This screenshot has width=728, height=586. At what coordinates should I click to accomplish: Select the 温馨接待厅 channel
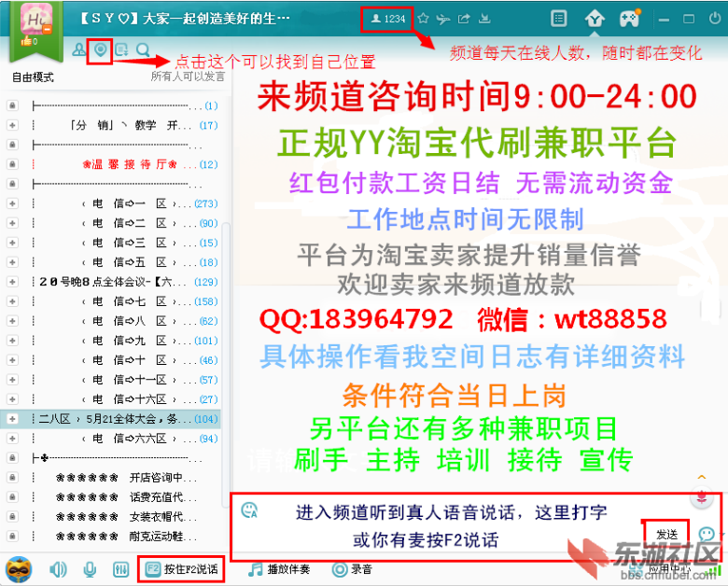[x=111, y=164]
